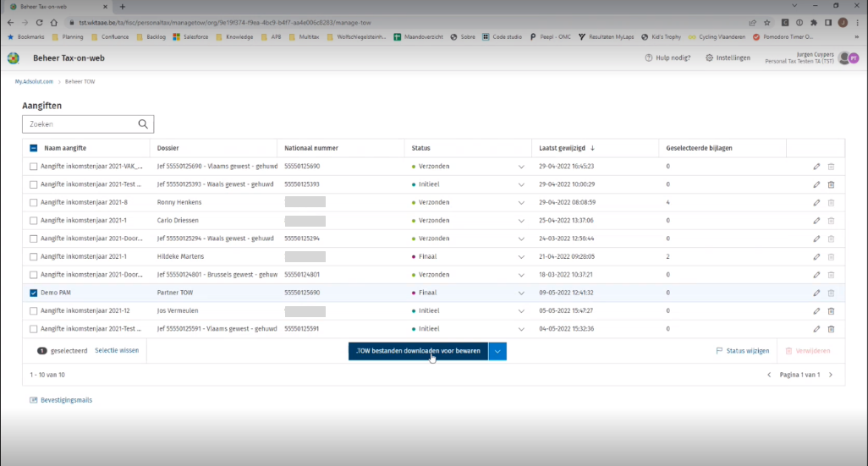Image resolution: width=868 pixels, height=466 pixels.
Task: Click edit pencil for Ronny Henkens row
Action: point(816,202)
